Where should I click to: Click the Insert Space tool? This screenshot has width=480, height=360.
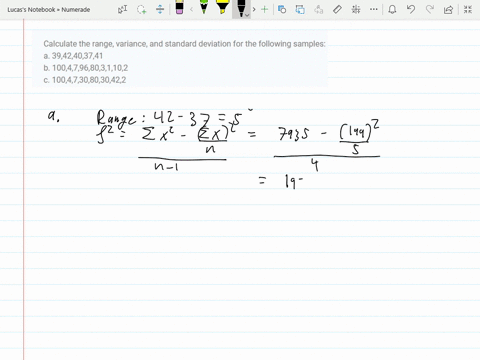click(160, 9)
